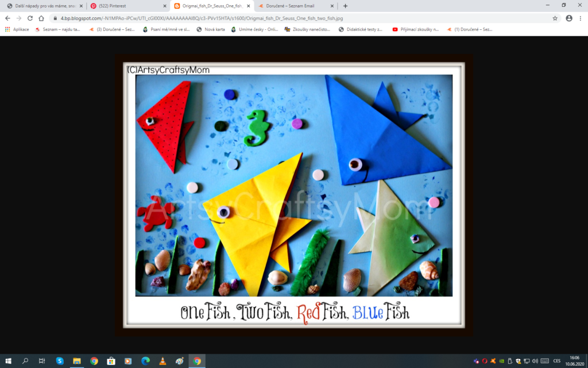Launch Skype from the taskbar
This screenshot has height=368, width=588.
(x=60, y=361)
